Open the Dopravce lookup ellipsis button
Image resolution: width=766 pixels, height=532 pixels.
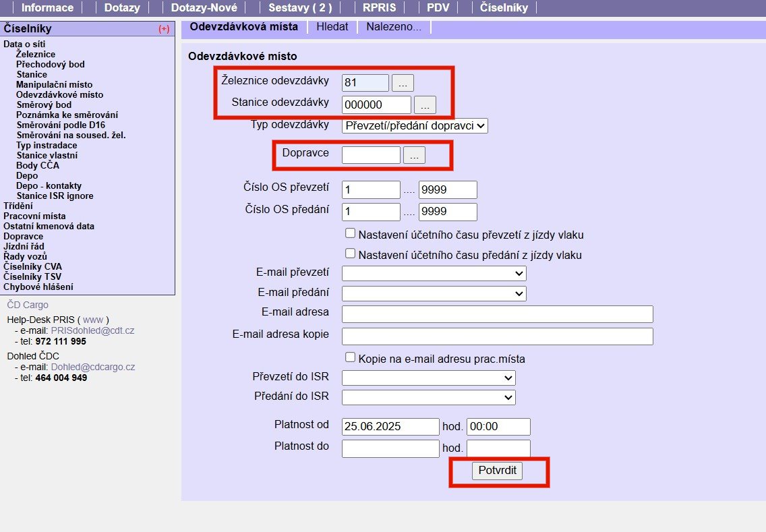(414, 155)
